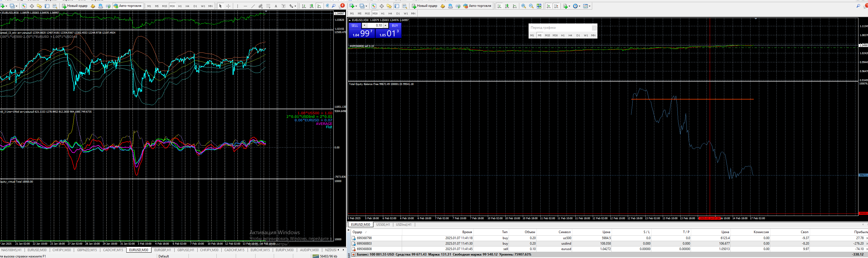
Task: Pick the trendline drawing tool
Action: coord(253,6)
